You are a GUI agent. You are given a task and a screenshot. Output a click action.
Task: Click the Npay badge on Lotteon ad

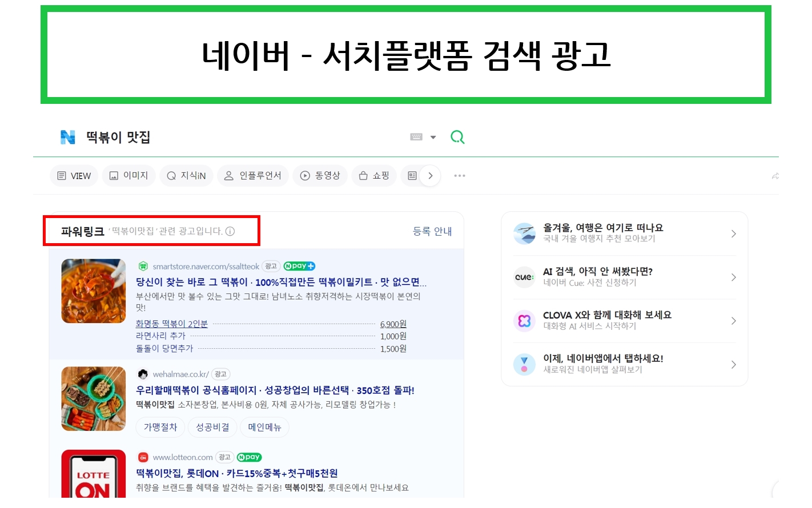coord(249,457)
